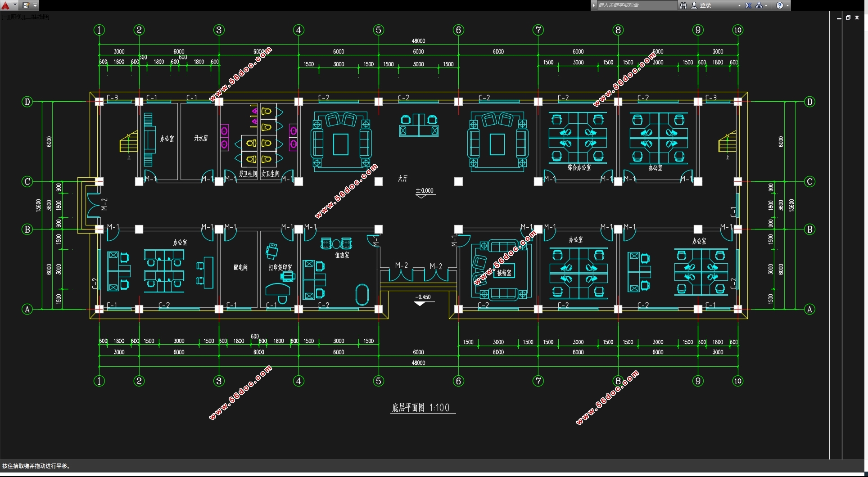The image size is (868, 477).
Task: Open the Autodesk 360 triangle icon
Action: pyautogui.click(x=759, y=5)
